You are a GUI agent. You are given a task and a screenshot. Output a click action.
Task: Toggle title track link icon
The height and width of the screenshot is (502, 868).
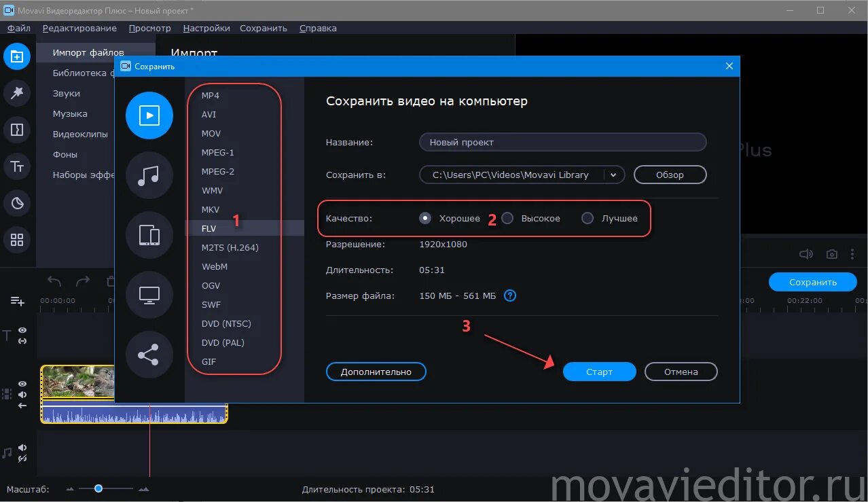point(22,340)
